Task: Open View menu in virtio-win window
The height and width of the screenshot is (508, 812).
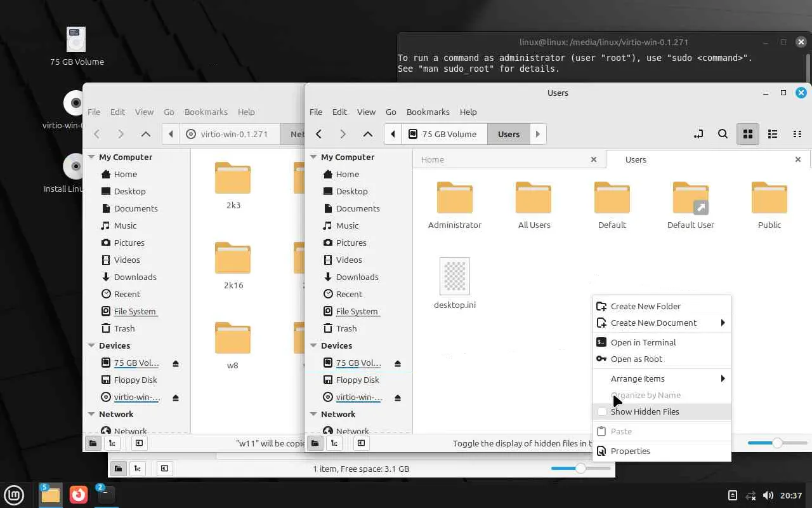Action: (x=144, y=112)
